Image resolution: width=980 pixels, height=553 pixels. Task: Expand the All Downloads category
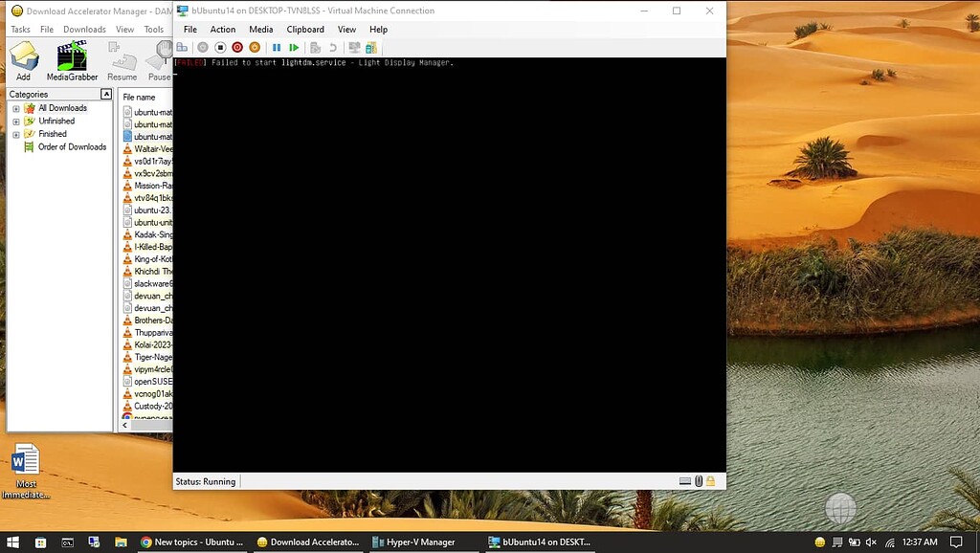click(16, 108)
